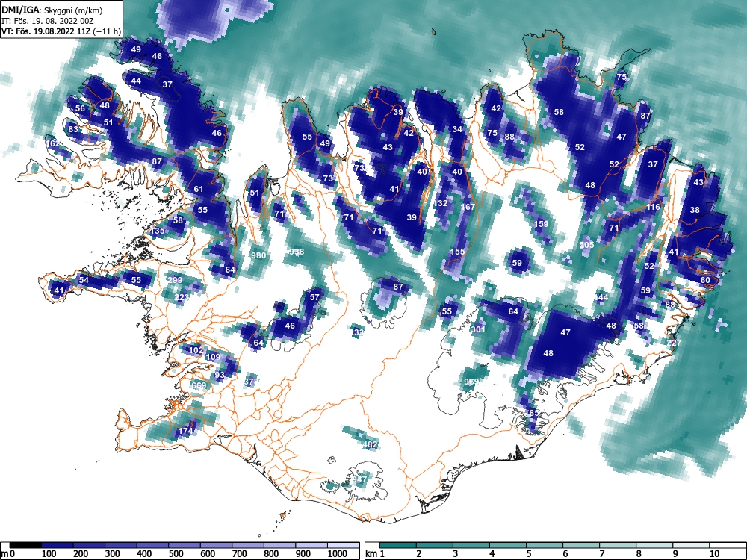Click the darkest teal swatch between km 1 and 2
Screen dimensions: 747x560
[x=398, y=545]
